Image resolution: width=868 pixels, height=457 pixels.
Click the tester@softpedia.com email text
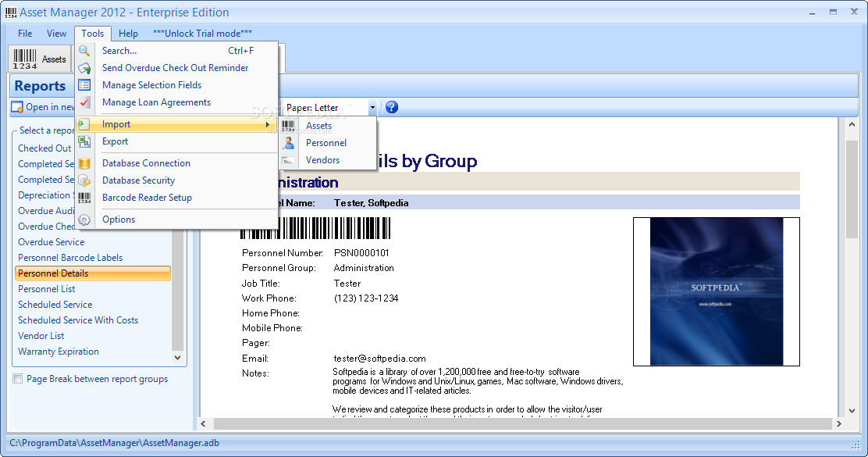(379, 359)
